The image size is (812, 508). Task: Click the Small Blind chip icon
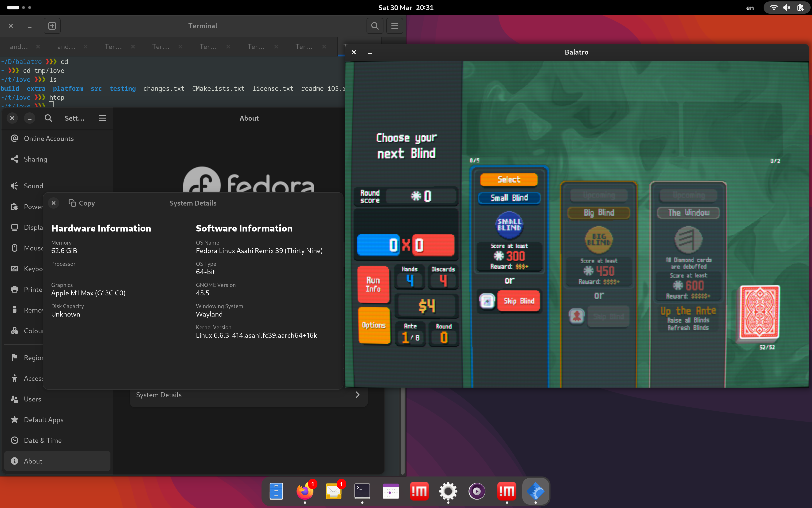point(509,225)
